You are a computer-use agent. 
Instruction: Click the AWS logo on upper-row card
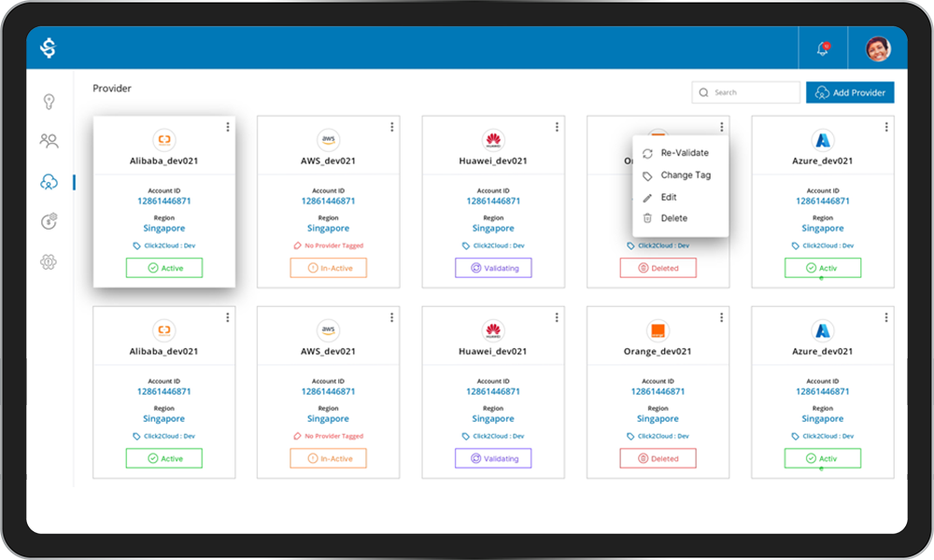click(328, 139)
